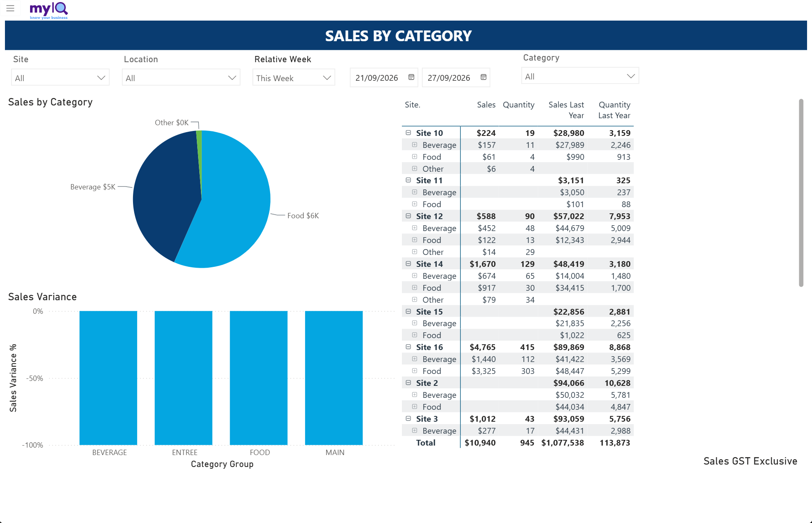Click the Other $0K pie label
This screenshot has height=523, width=812.
[x=172, y=123]
